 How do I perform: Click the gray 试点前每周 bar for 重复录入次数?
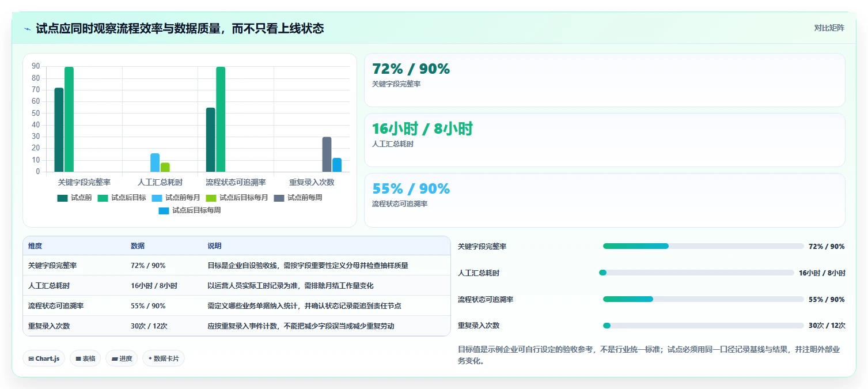pos(327,154)
